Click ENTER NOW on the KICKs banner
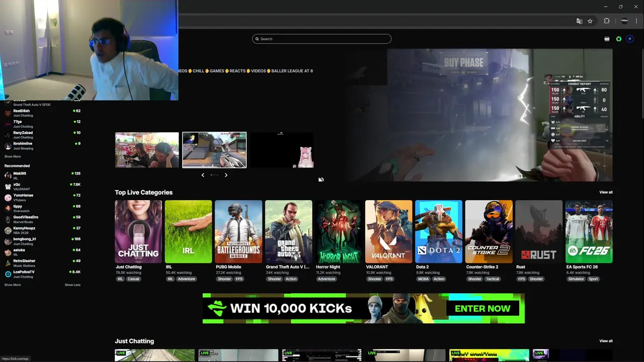Viewport: 644px width, 362px height. (x=482, y=309)
